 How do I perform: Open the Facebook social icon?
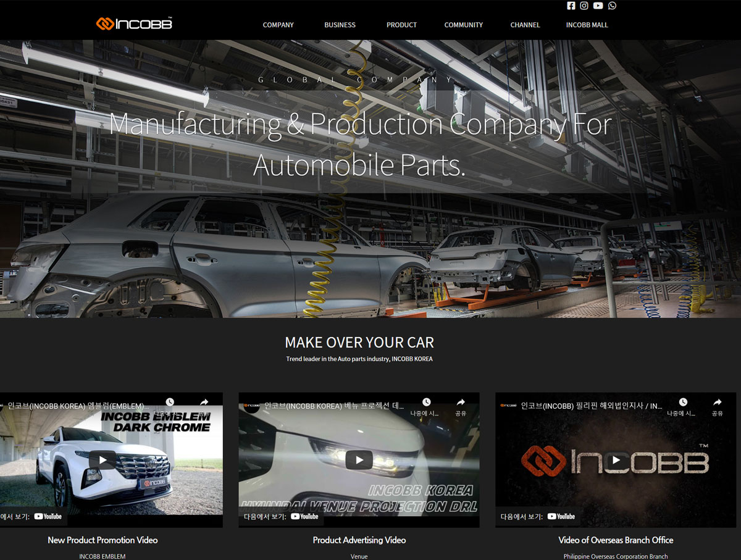click(571, 6)
